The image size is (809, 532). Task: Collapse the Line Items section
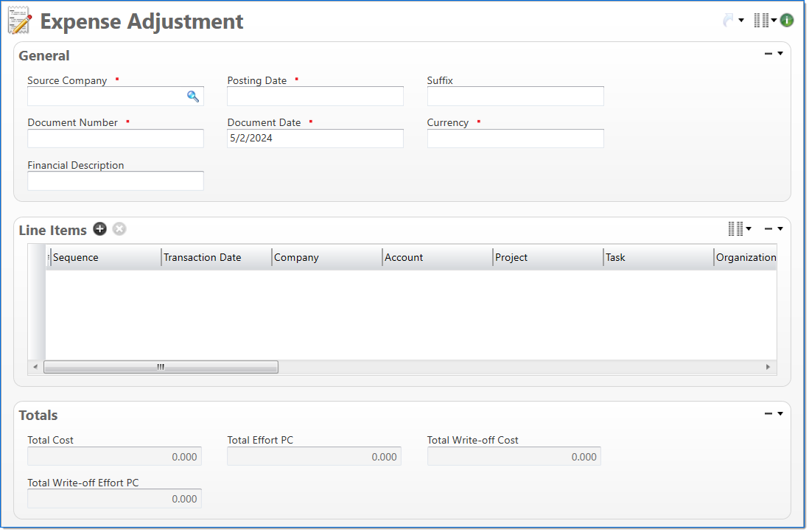pos(768,229)
